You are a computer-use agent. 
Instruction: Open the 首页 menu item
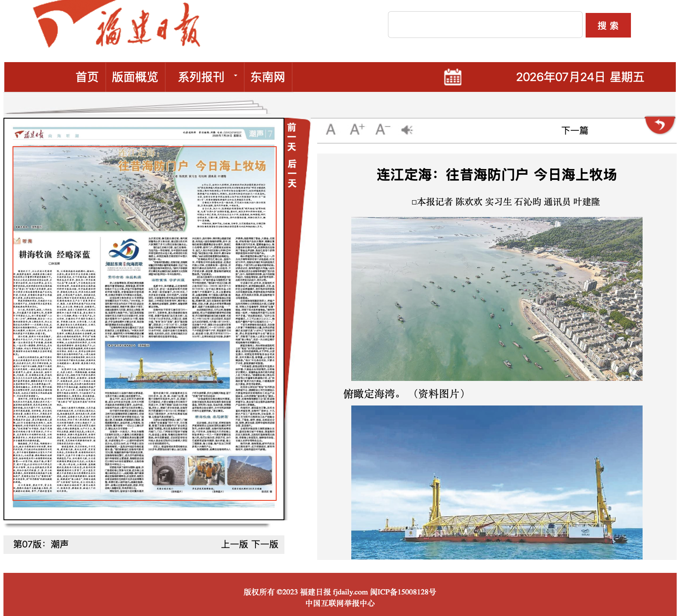pos(87,77)
